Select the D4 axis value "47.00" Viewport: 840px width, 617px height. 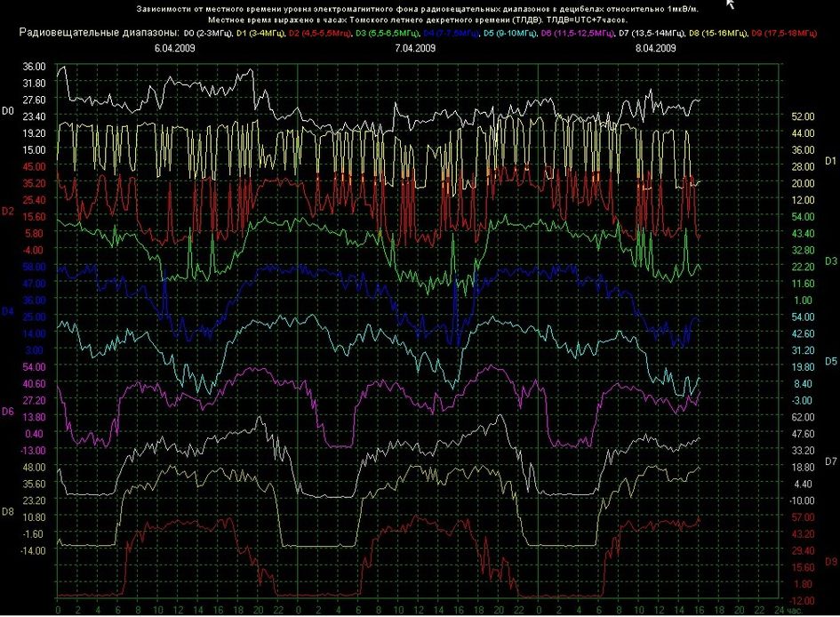click(x=35, y=284)
